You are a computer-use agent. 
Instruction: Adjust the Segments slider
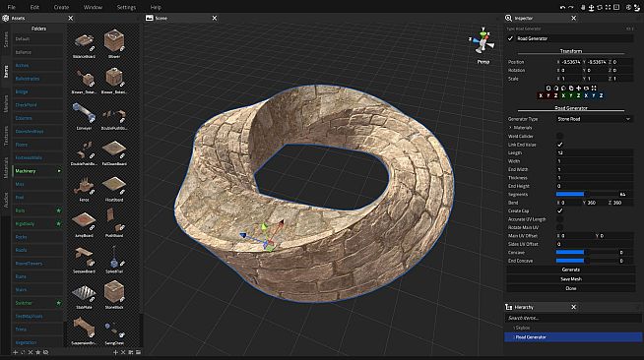(586, 195)
